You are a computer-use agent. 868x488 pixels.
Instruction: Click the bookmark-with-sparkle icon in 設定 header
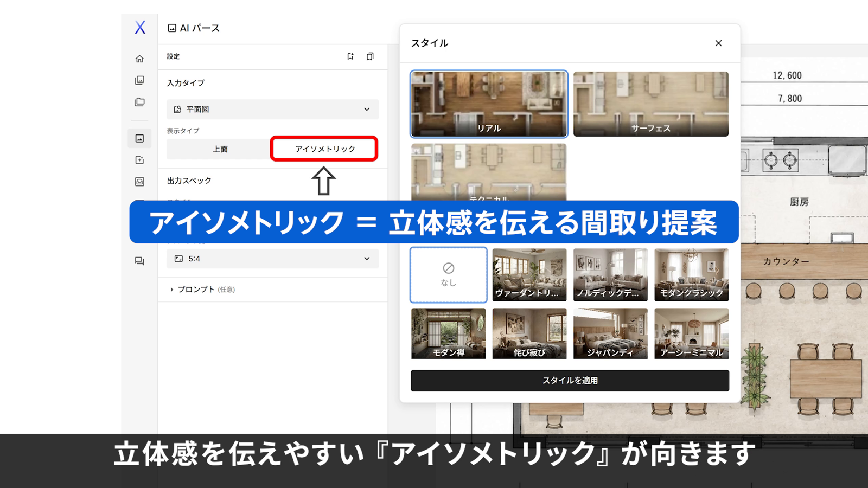(x=350, y=56)
